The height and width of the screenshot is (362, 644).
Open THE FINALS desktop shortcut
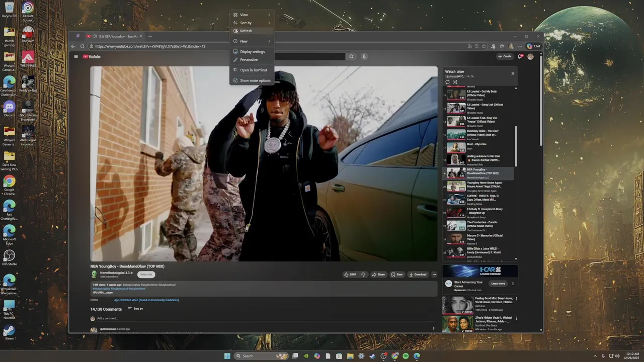click(28, 59)
